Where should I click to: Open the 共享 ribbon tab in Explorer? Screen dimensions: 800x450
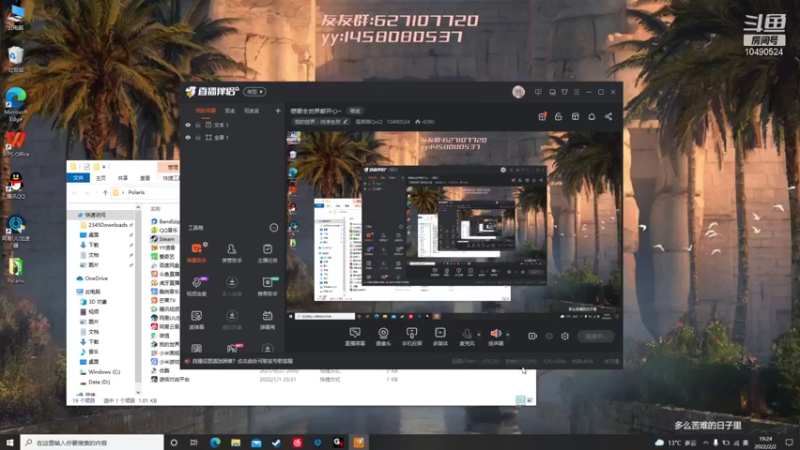[x=123, y=178]
